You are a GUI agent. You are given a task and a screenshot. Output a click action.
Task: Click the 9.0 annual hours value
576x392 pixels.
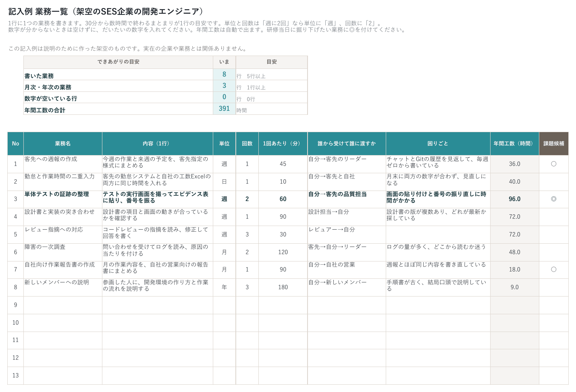(515, 287)
